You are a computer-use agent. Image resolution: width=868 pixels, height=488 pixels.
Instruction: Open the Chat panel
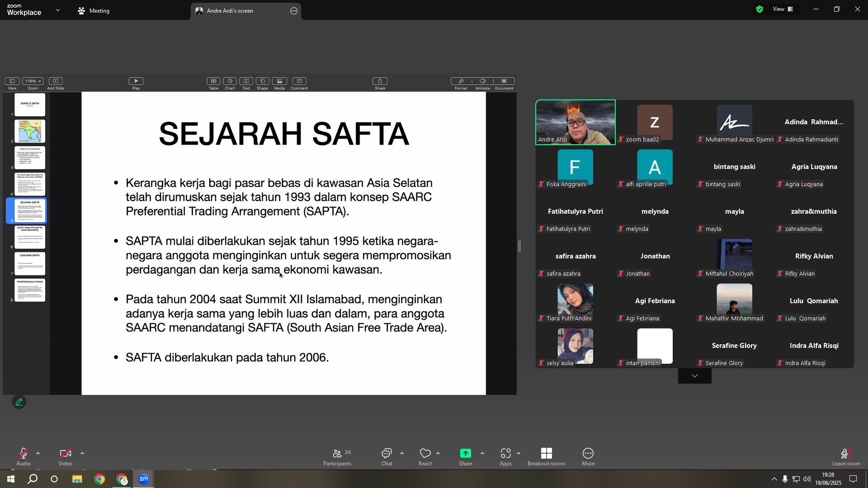387,457
